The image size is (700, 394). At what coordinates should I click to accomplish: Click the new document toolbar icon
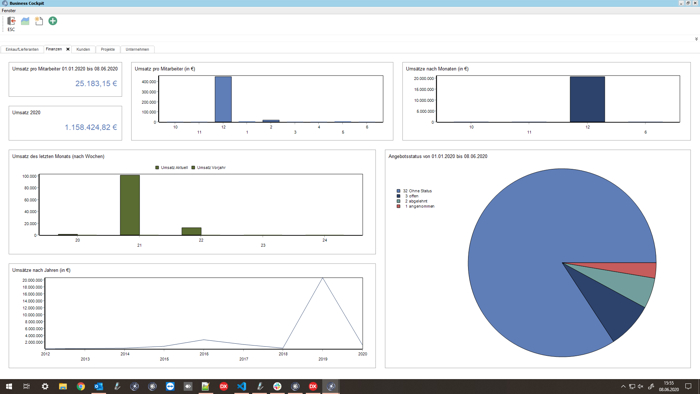pyautogui.click(x=39, y=21)
